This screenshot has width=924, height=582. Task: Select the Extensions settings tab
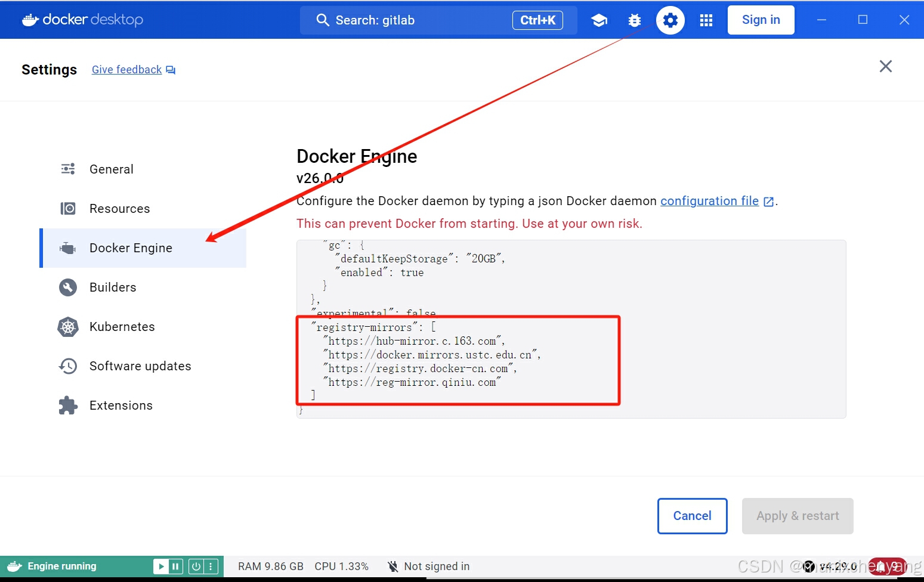coord(143,405)
